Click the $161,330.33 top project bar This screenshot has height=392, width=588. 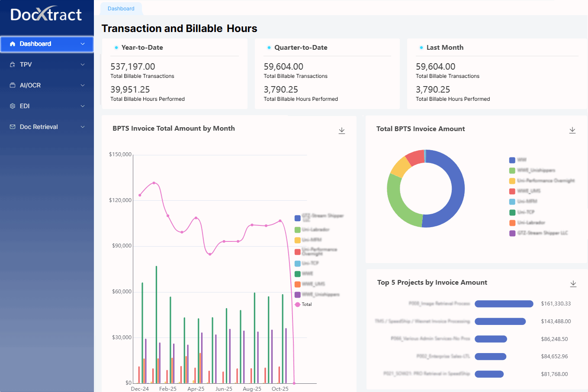tap(504, 304)
